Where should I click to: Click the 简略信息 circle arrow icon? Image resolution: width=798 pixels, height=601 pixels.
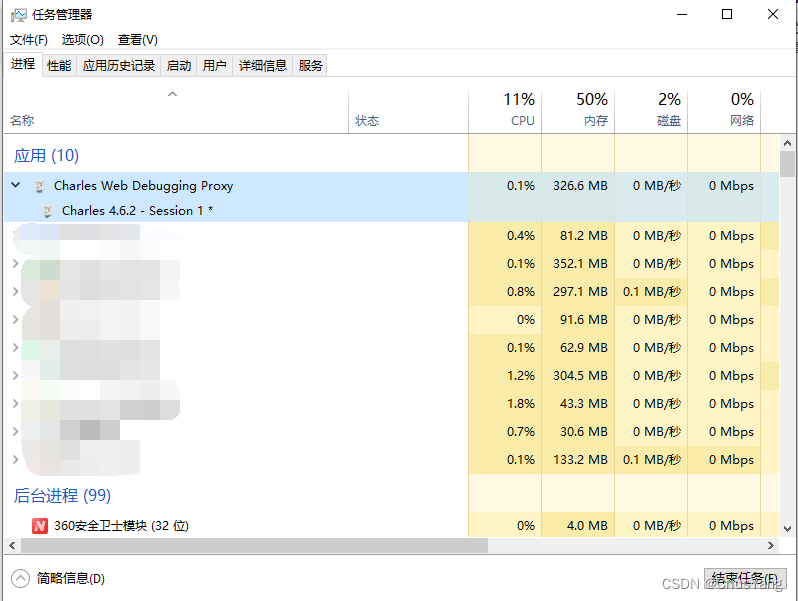pos(20,578)
